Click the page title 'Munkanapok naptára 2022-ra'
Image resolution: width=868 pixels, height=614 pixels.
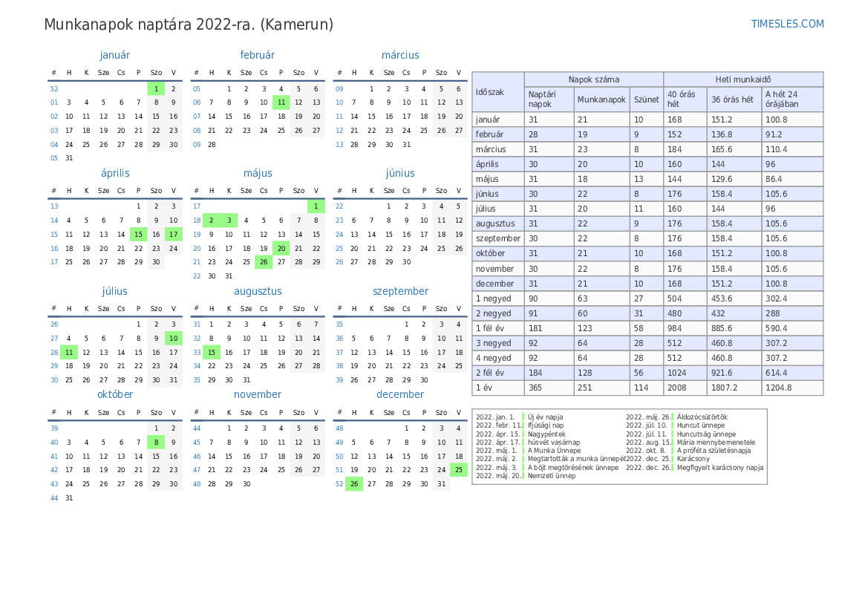(x=189, y=25)
